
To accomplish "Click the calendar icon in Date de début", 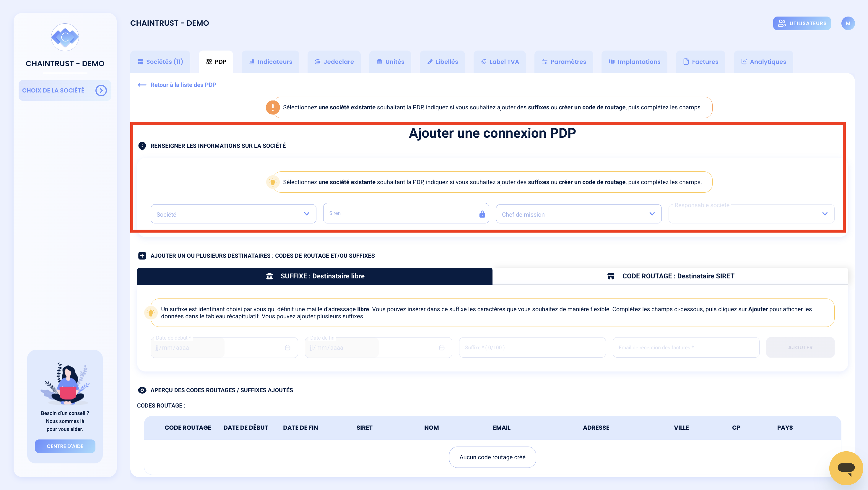I will pyautogui.click(x=287, y=348).
